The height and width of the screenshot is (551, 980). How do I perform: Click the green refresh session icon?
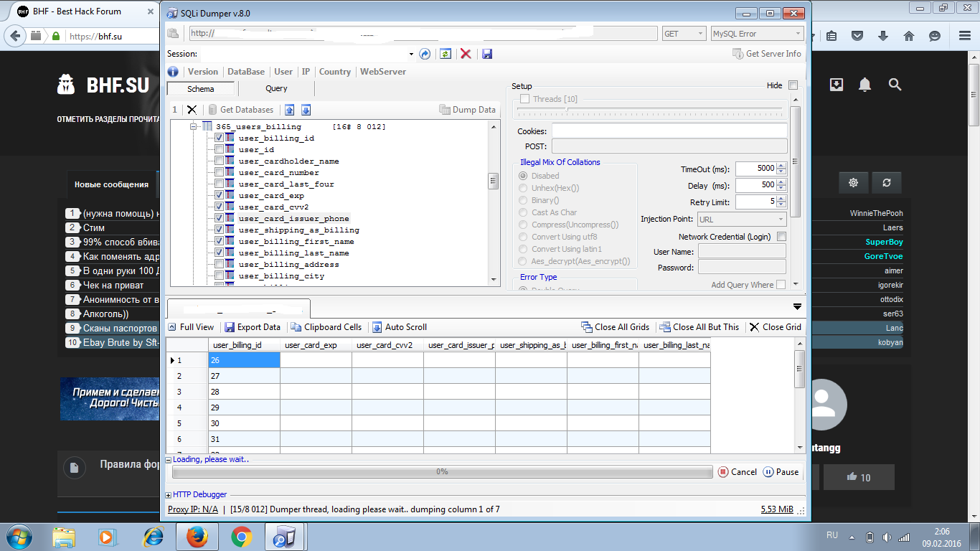[446, 54]
